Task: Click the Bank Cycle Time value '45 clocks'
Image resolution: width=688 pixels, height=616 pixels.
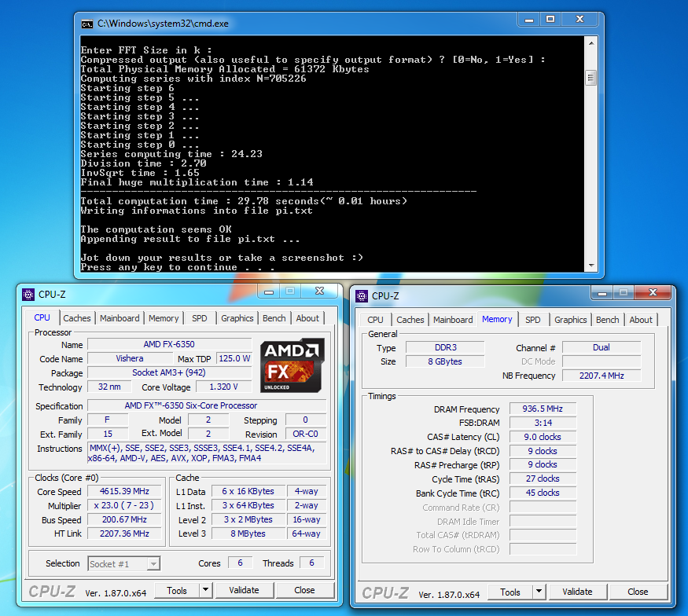Action: [543, 493]
